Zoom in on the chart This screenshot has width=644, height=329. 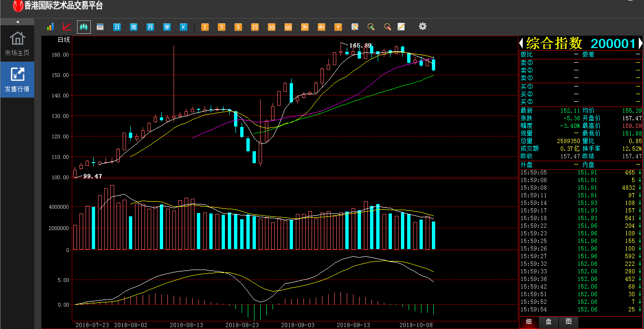[x=371, y=27]
